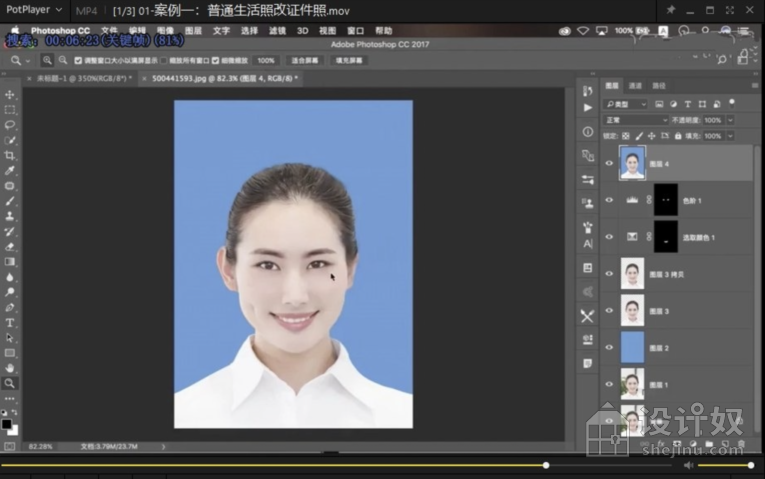Open the blend mode 正常 dropdown
Viewport: 765px width, 479px height.
click(x=636, y=120)
